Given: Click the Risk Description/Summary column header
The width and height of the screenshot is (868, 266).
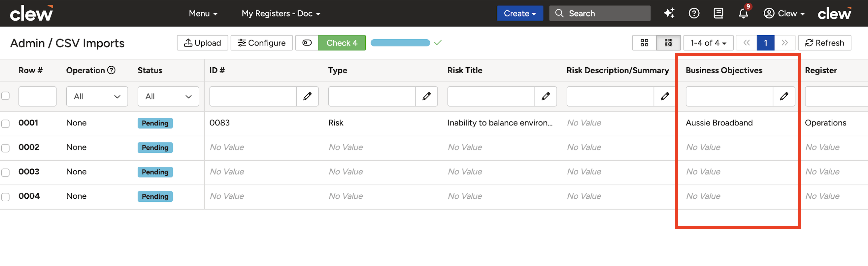Looking at the screenshot, I should click(618, 70).
